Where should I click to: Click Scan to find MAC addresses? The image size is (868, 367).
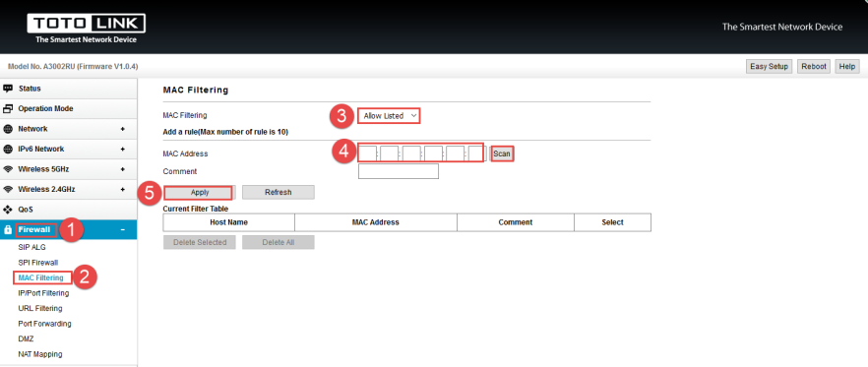click(502, 153)
